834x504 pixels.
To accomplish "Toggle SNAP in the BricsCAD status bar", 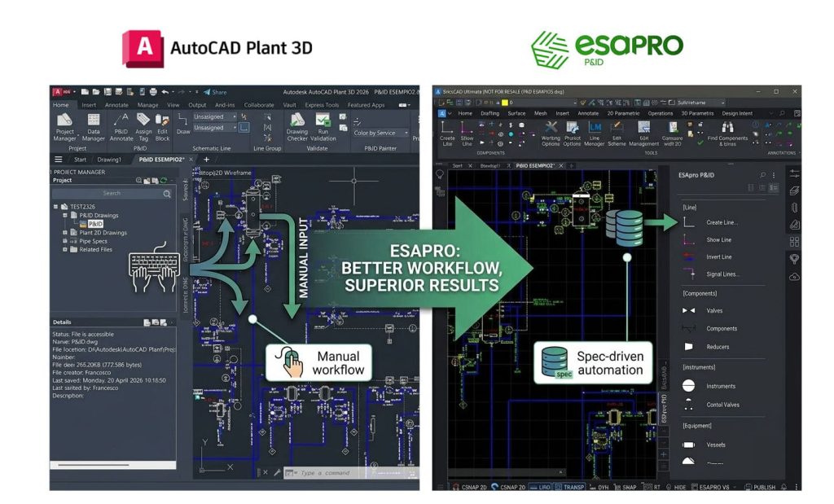I will (625, 487).
